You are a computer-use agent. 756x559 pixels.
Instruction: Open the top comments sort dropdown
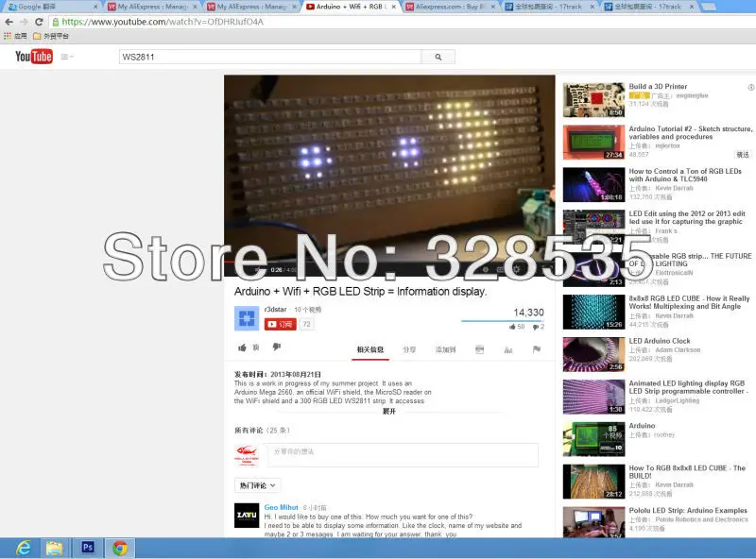(x=257, y=485)
